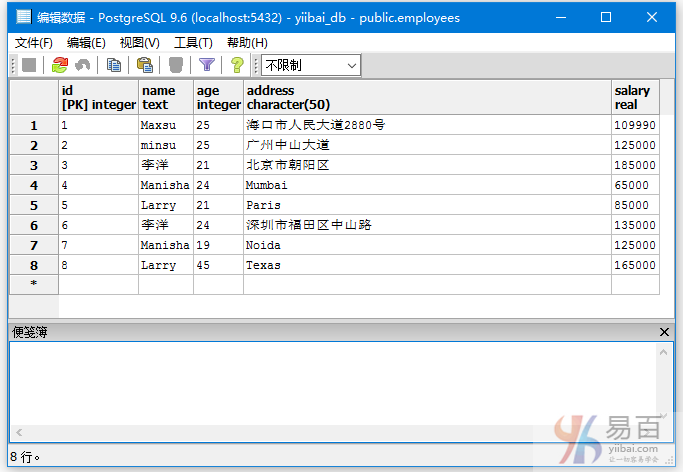Click the Mumbai address cell
The height and width of the screenshot is (472, 683).
click(427, 185)
